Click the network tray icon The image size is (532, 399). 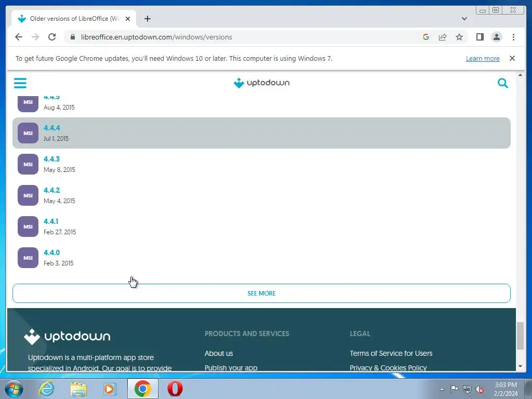(467, 389)
